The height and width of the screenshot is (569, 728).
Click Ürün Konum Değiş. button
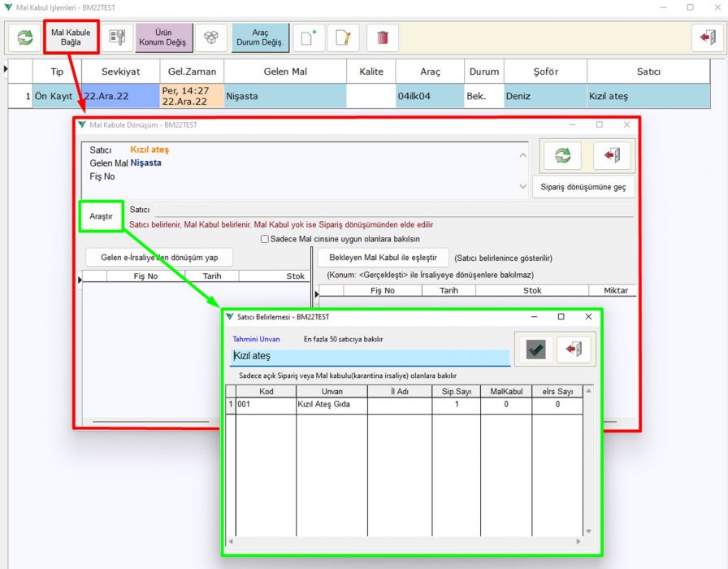click(164, 37)
